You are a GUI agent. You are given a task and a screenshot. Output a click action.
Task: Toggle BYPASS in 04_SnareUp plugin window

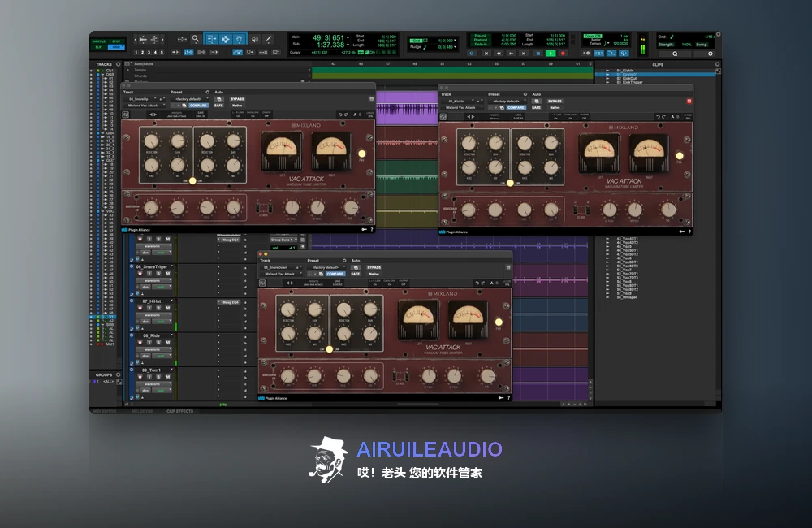(237, 99)
